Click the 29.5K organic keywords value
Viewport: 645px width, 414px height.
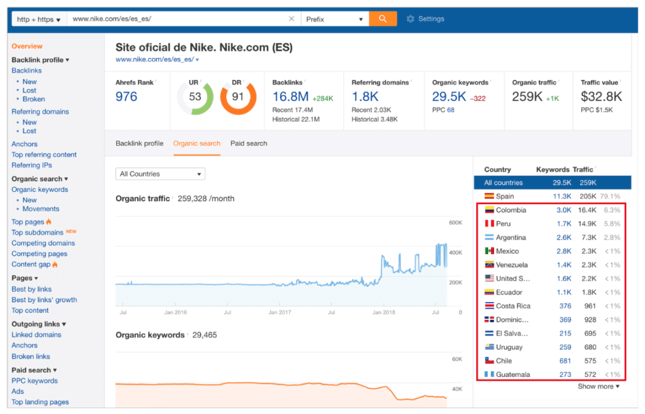(x=449, y=97)
